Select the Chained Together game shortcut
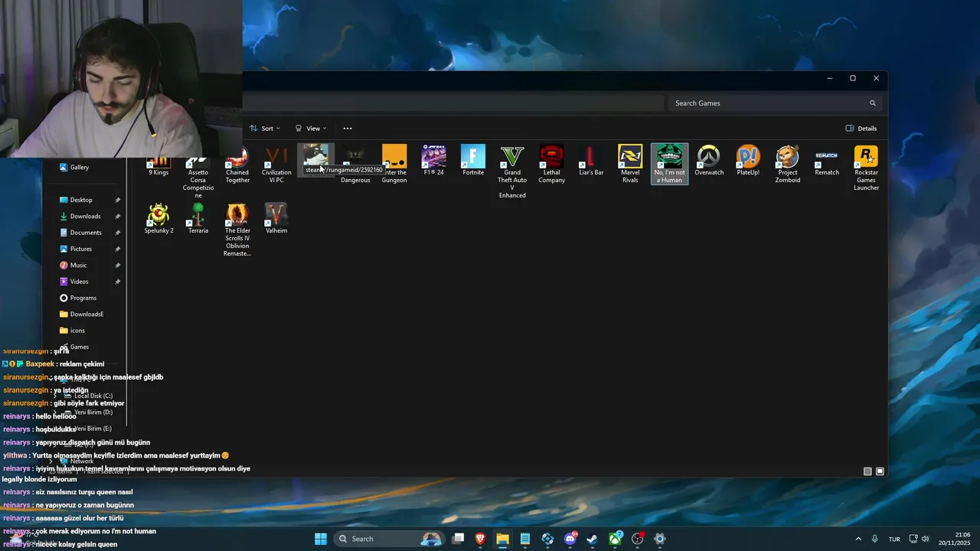This screenshot has width=980, height=551. click(x=237, y=163)
